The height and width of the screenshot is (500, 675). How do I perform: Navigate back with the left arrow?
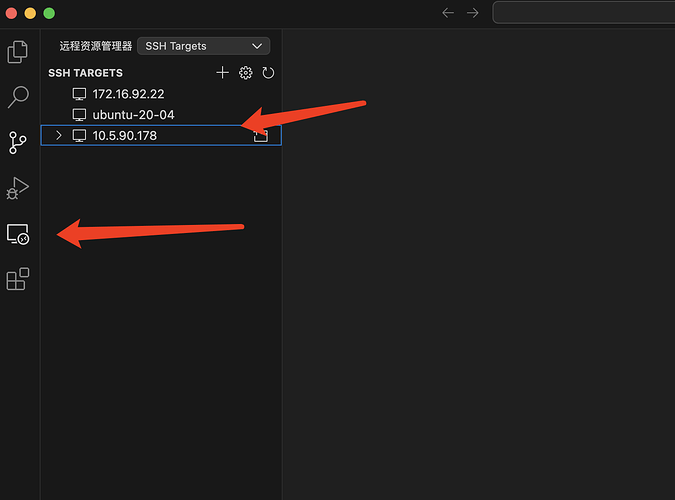point(448,13)
